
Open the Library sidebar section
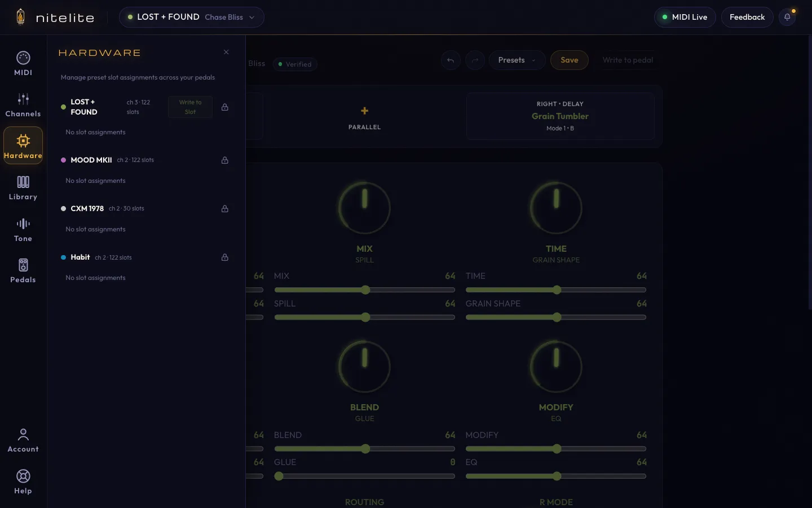point(23,188)
